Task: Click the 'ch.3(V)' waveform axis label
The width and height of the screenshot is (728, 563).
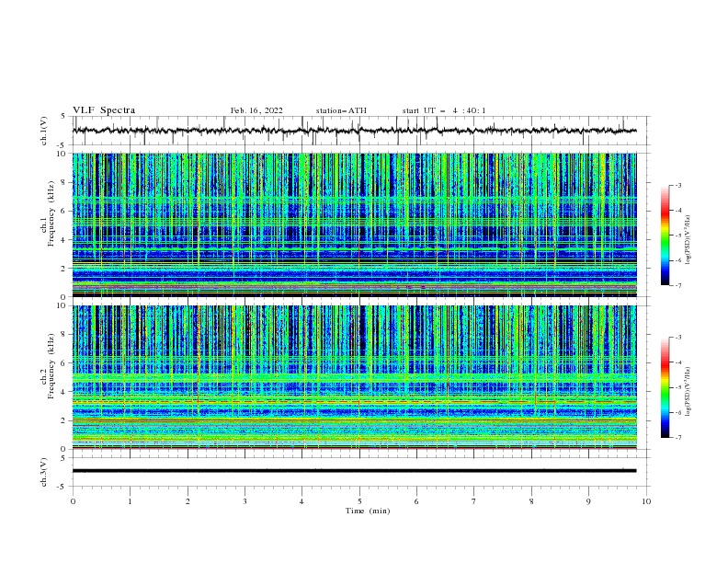Action: coord(44,472)
